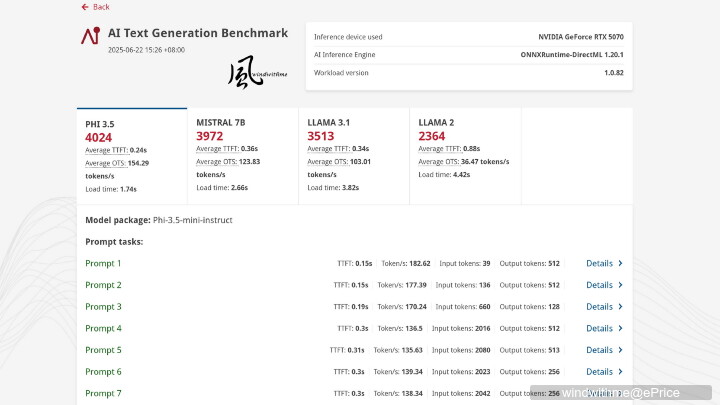Click the chevron in the Prompt 5 row
Viewport: 720px width, 405px height.
620,350
